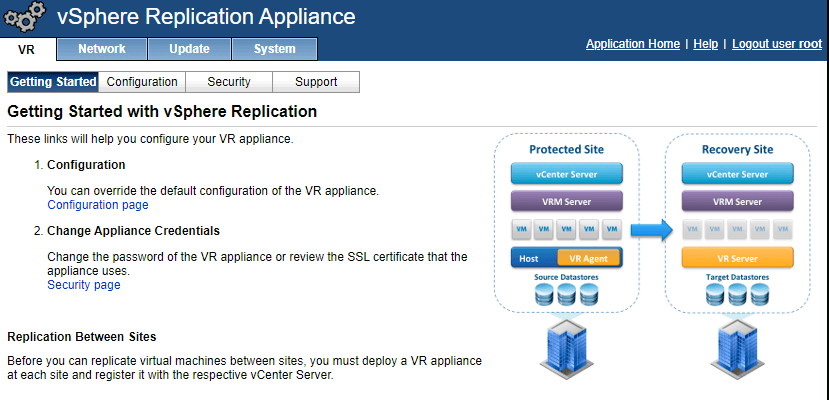The height and width of the screenshot is (400, 829).
Task: Click Target Datastores cylinder icons
Action: tap(738, 295)
